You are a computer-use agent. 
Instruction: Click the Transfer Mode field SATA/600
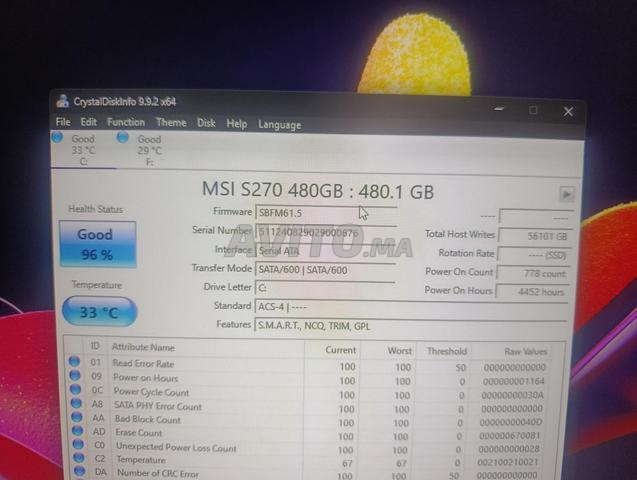tap(325, 270)
